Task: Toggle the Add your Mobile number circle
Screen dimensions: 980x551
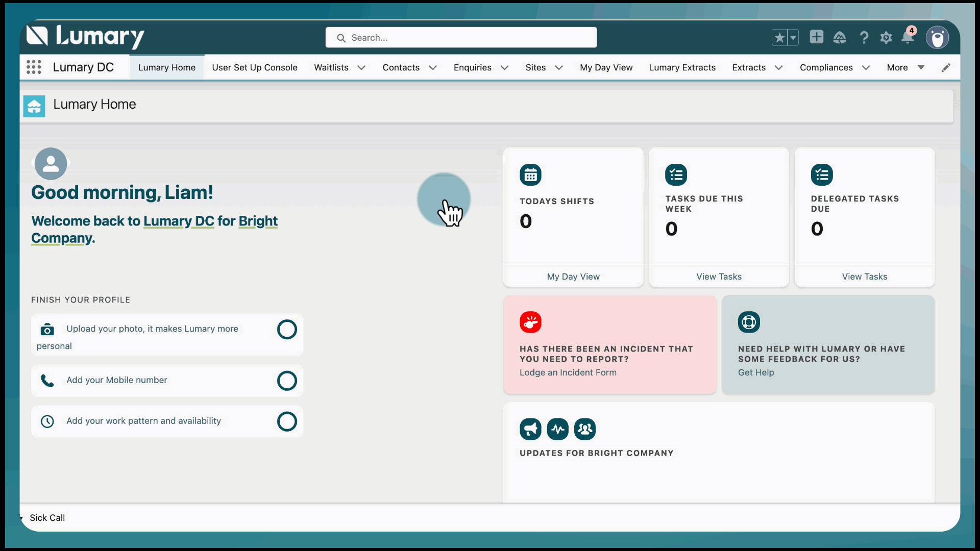Action: pyautogui.click(x=287, y=381)
